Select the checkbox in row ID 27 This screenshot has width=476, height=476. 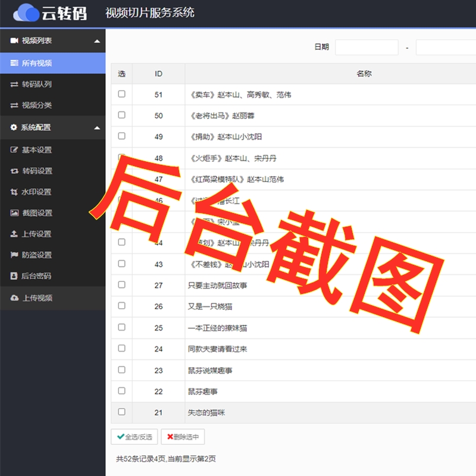[x=121, y=284]
